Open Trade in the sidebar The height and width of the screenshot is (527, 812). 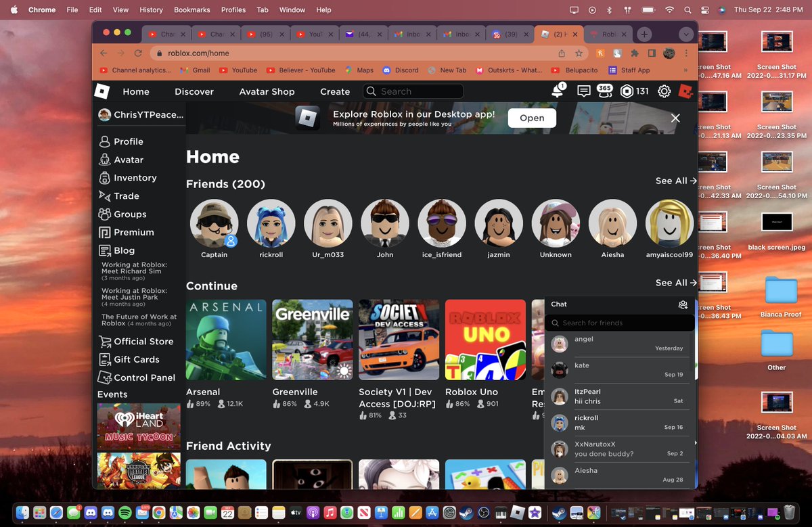(x=119, y=196)
